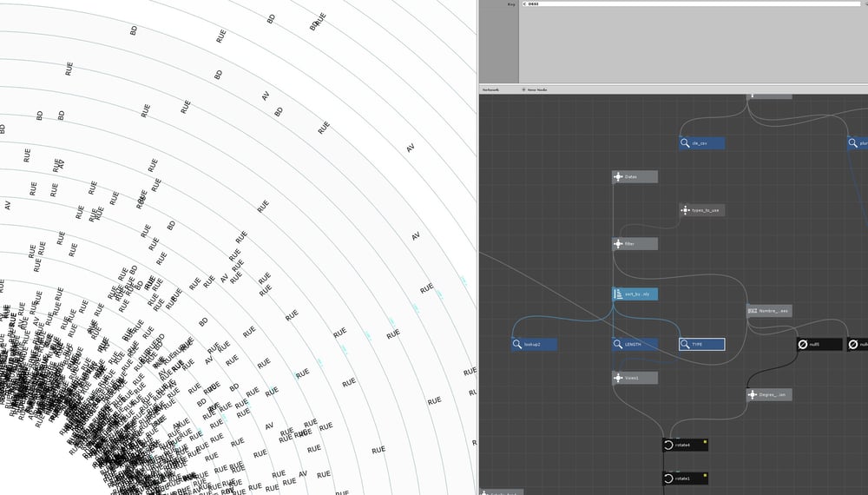Screen dimensions: 868x495
Task: Select the filter node icon
Action: [x=618, y=244]
